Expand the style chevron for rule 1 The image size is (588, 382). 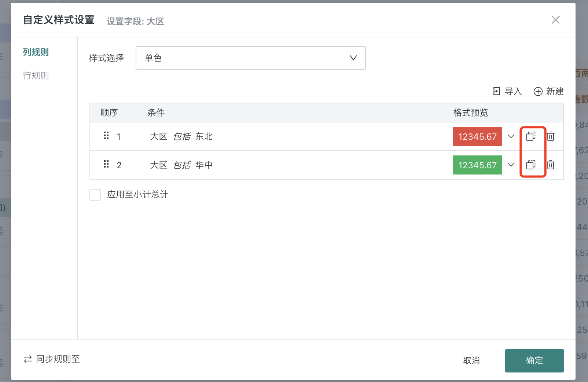coord(511,136)
